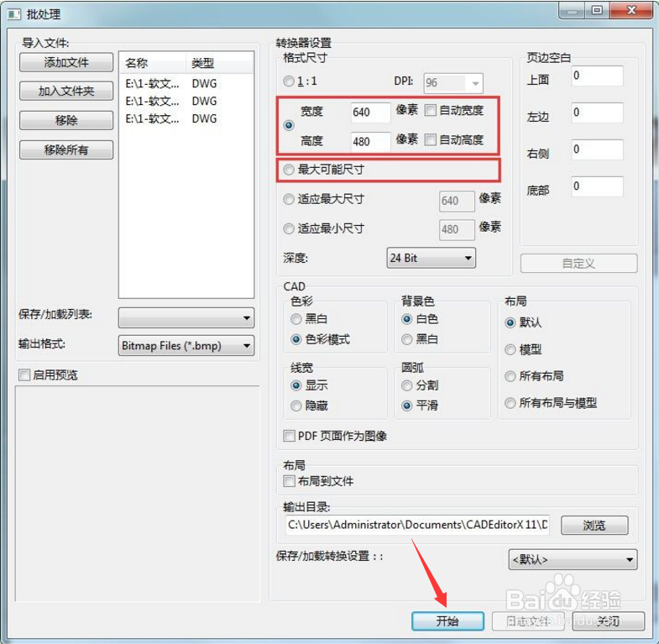Image resolution: width=659 pixels, height=644 pixels.
Task: Select 隐藏 under 线宽
Action: click(296, 406)
